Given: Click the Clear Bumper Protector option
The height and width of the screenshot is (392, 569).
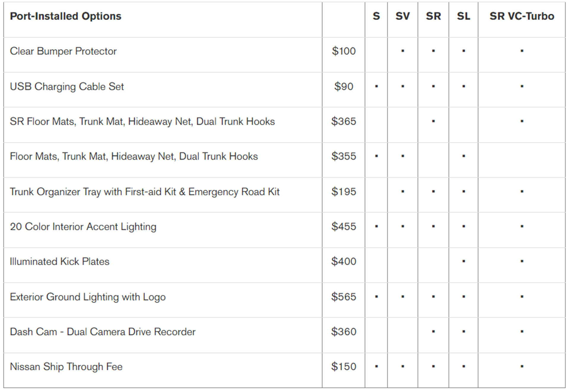Looking at the screenshot, I should (x=63, y=51).
